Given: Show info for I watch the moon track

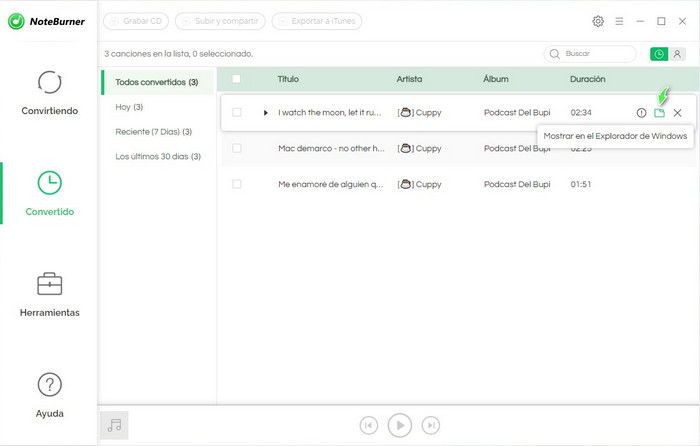Looking at the screenshot, I should [641, 113].
